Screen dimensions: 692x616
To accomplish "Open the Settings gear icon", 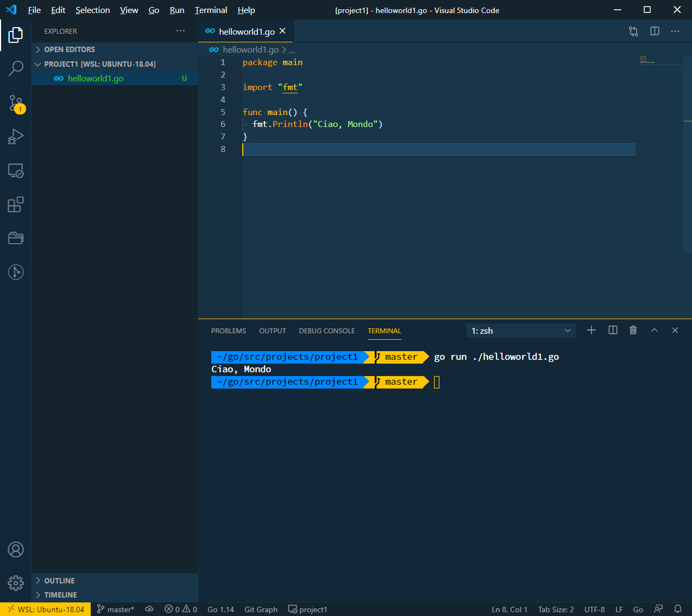I will pyautogui.click(x=16, y=583).
